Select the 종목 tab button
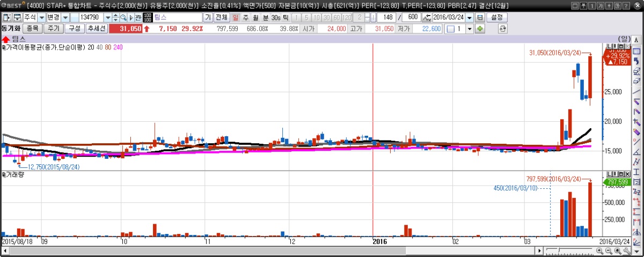Image resolution: width=644 pixels, height=257 pixels. pos(32,28)
